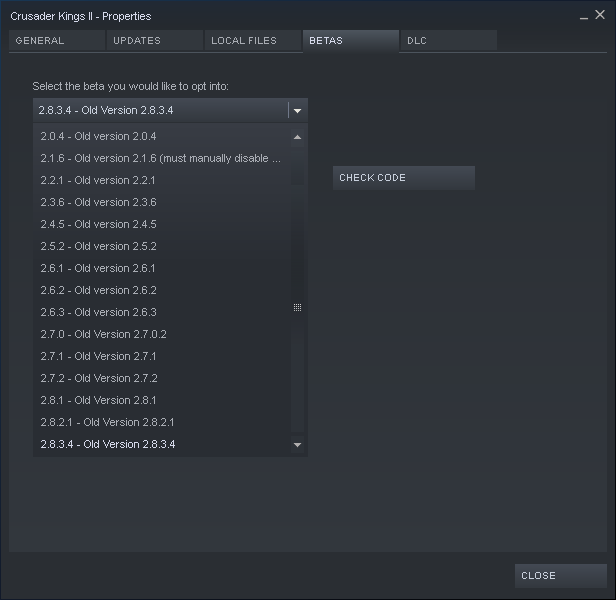Click the list scroll up arrow
616x600 pixels.
pos(297,137)
